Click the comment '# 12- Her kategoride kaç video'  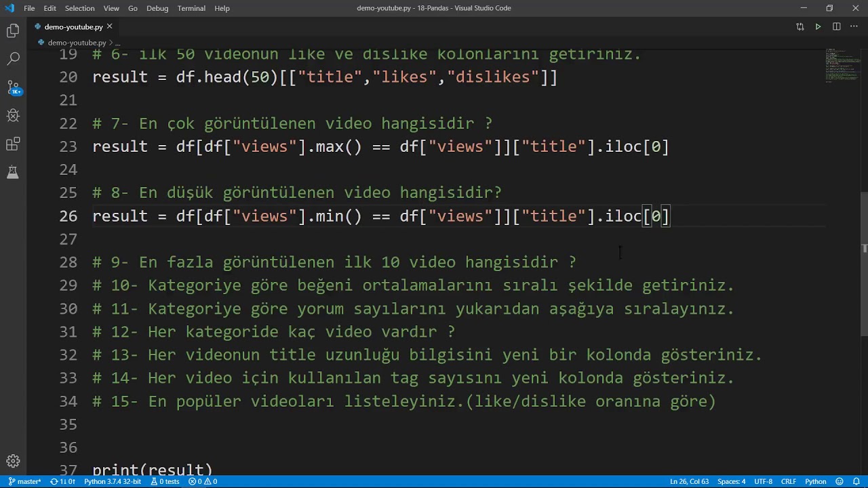point(273,331)
